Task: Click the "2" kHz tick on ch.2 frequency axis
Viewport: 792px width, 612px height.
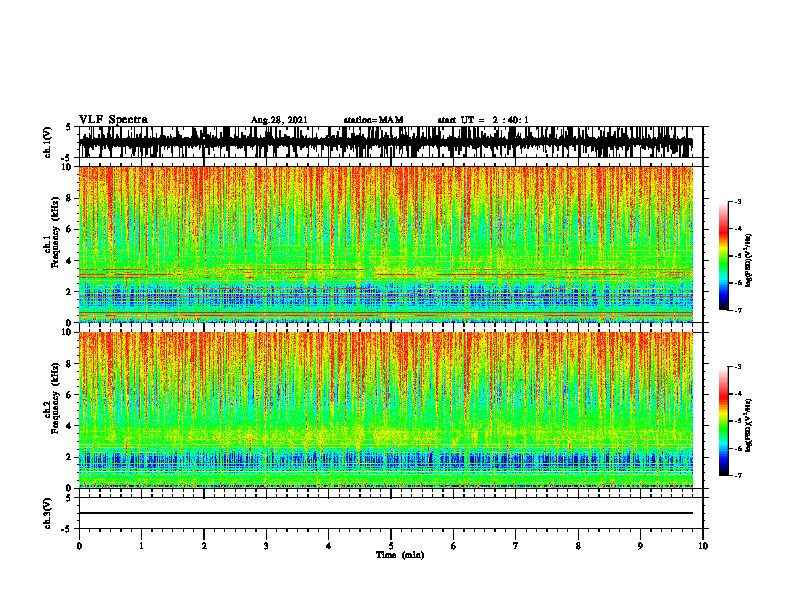Action: [71, 457]
